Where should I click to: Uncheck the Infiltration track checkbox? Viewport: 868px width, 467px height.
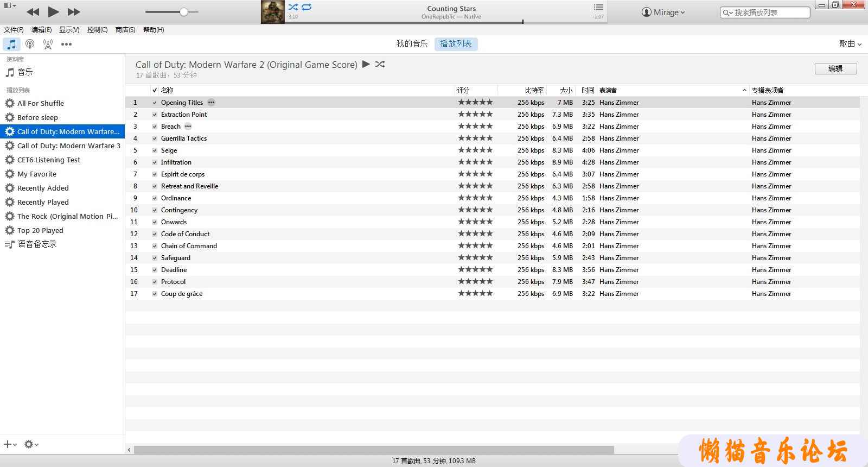155,162
